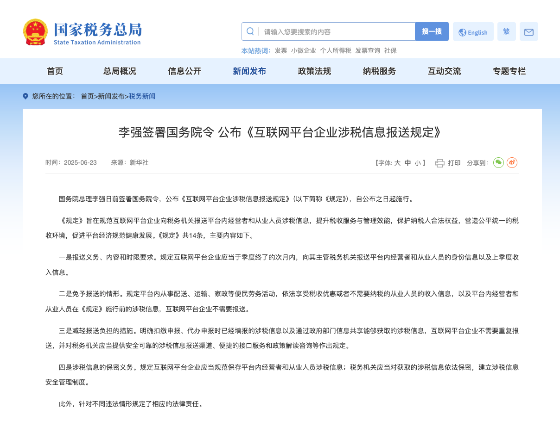Open 信息公开 nav item

pos(185,71)
